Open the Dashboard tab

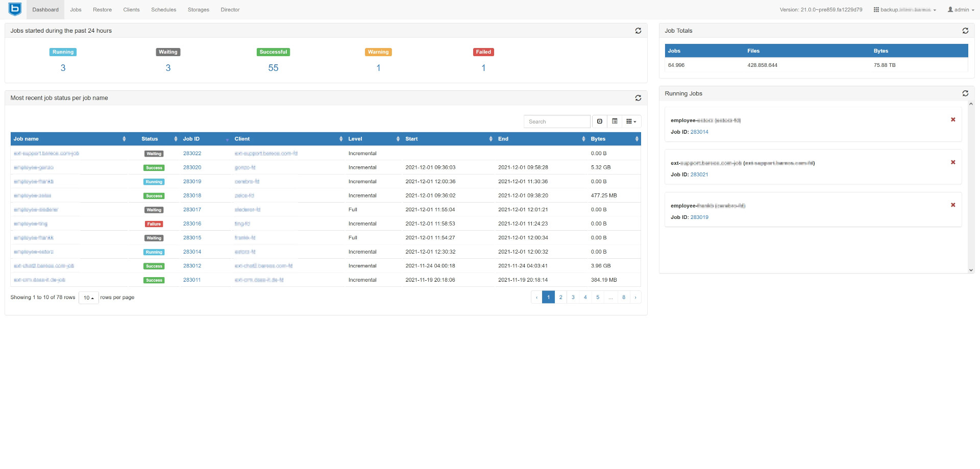[45, 10]
